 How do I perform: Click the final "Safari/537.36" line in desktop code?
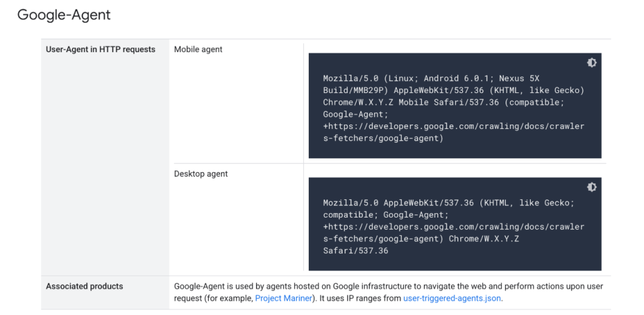point(355,251)
